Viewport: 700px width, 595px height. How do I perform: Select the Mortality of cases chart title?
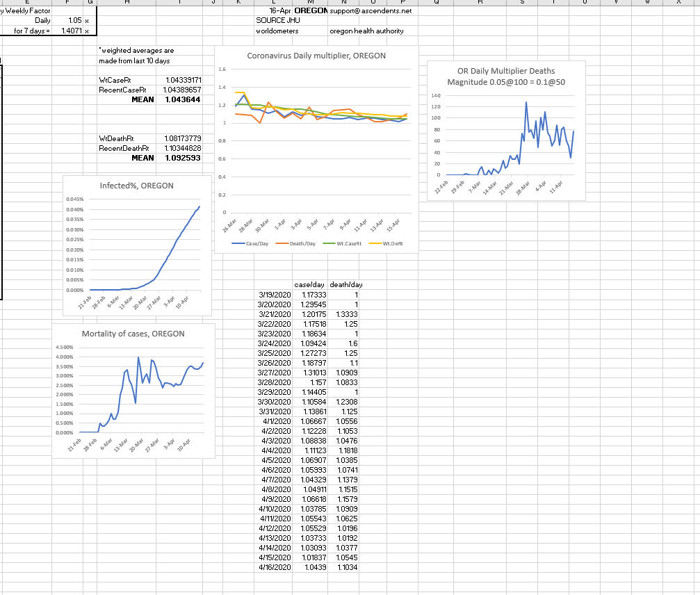click(x=133, y=334)
